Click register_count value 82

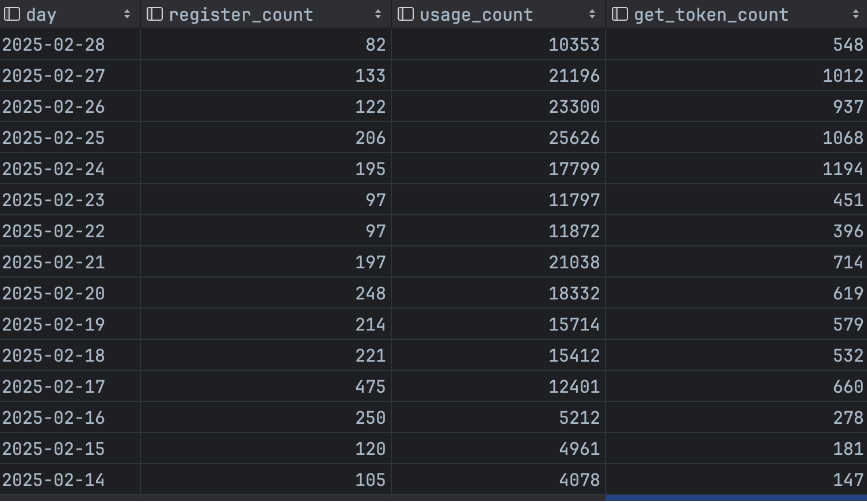click(x=375, y=45)
